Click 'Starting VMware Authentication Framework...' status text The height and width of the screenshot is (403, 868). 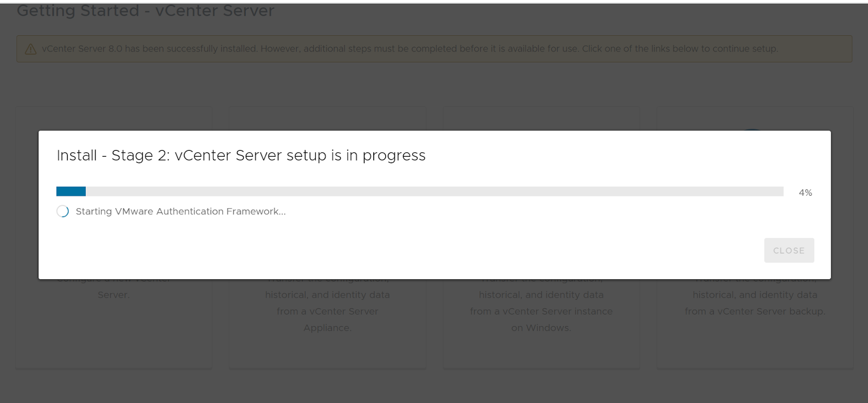[181, 212]
